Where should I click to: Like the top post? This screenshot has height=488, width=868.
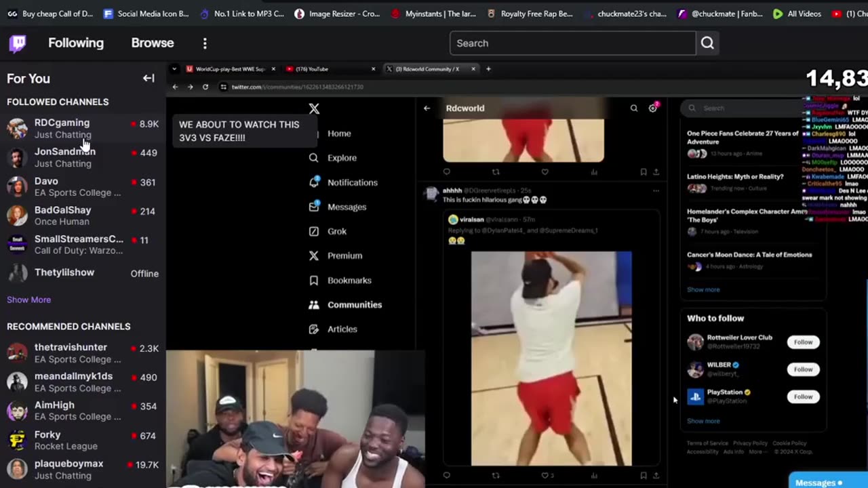click(545, 172)
